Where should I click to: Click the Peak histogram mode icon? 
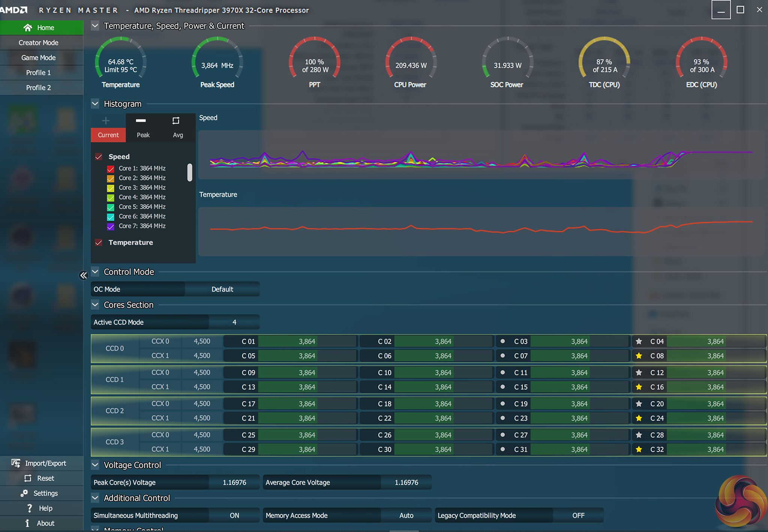(141, 121)
